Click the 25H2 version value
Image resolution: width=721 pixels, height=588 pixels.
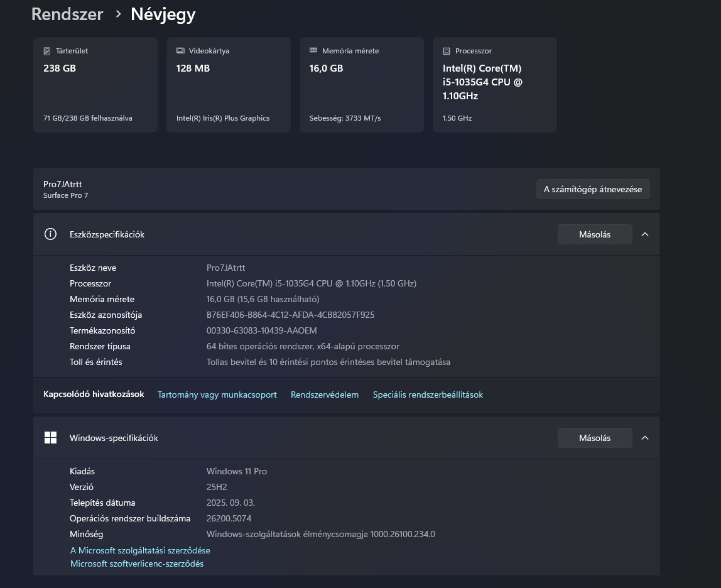coord(217,487)
